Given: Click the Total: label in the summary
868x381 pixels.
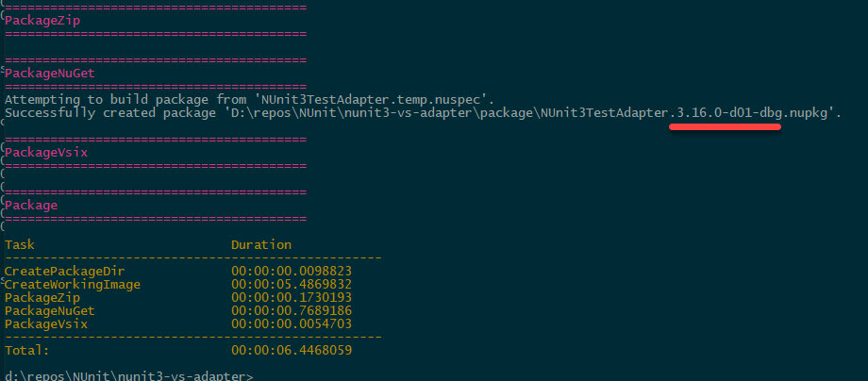Looking at the screenshot, I should tap(27, 350).
